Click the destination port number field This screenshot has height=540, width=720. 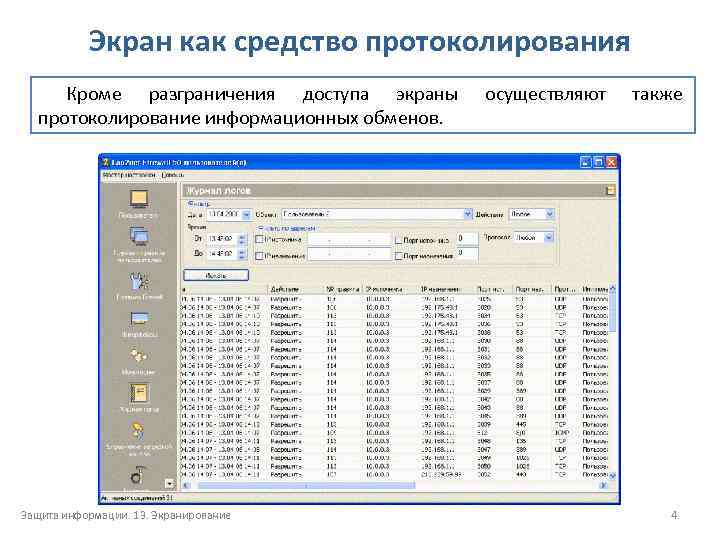pyautogui.click(x=467, y=254)
